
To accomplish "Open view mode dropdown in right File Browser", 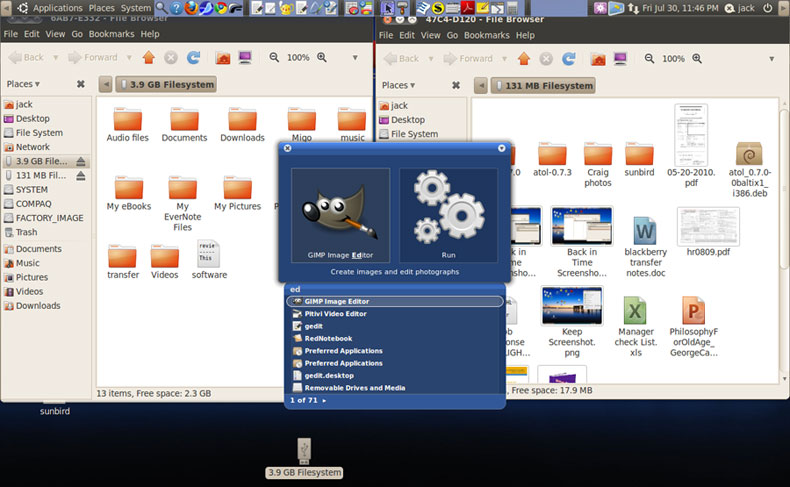I will pyautogui.click(x=771, y=59).
